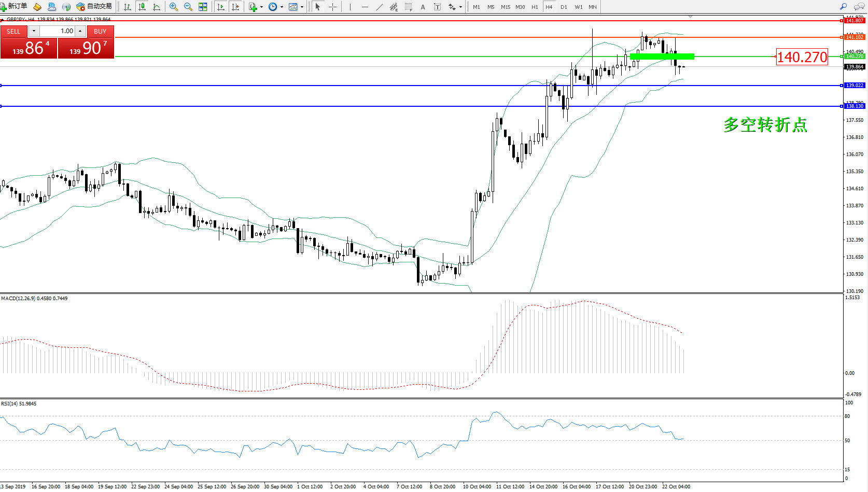Switch to the M15 timeframe
868x492 pixels.
coord(505,7)
